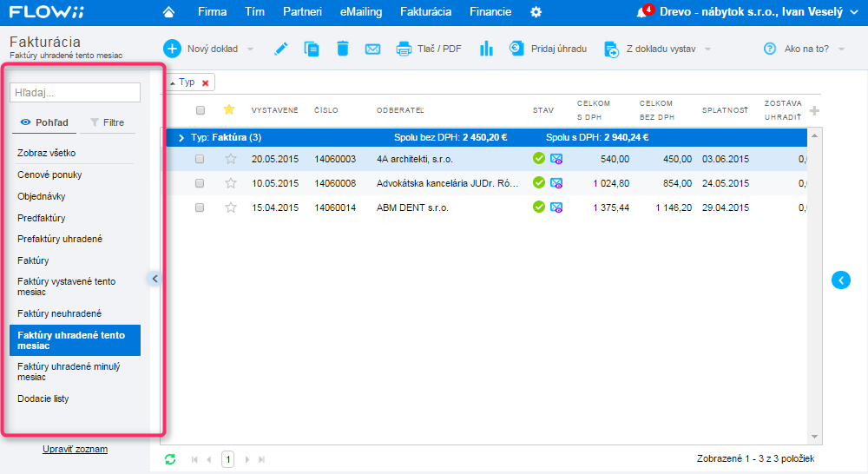Screen dimensions: 868x474
Task: Click the Z dokladu vystav document icon
Action: (x=611, y=49)
